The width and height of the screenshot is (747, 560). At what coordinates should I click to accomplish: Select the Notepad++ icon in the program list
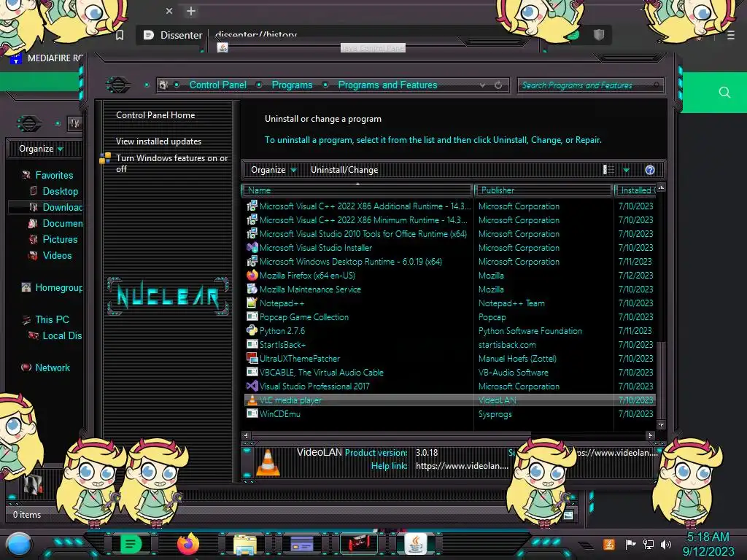pos(252,303)
